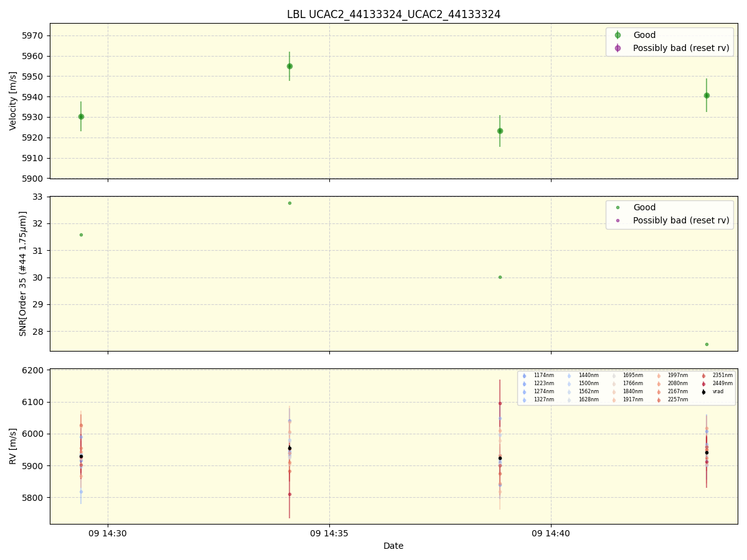Screen dimensions: 747x560
Task: Click the 1174nm legend entry
Action: tap(543, 376)
